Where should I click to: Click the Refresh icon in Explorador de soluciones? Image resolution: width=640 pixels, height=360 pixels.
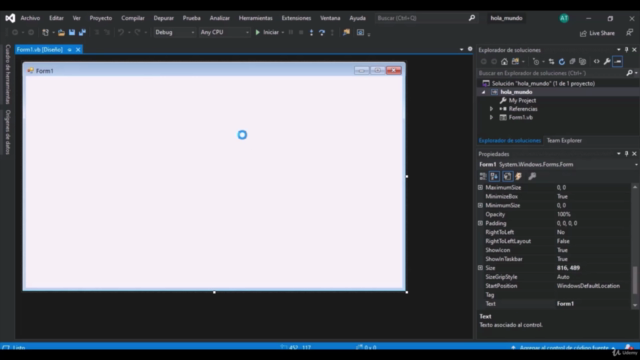562,62
